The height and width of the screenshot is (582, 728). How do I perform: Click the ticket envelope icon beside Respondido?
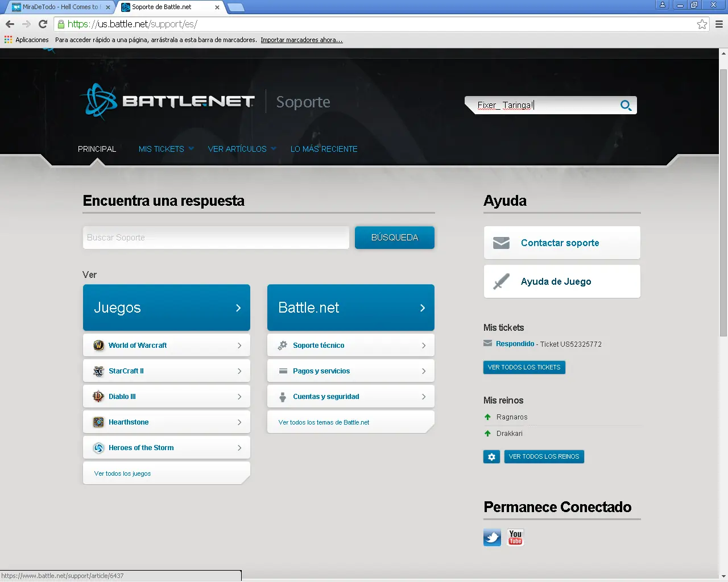point(487,343)
